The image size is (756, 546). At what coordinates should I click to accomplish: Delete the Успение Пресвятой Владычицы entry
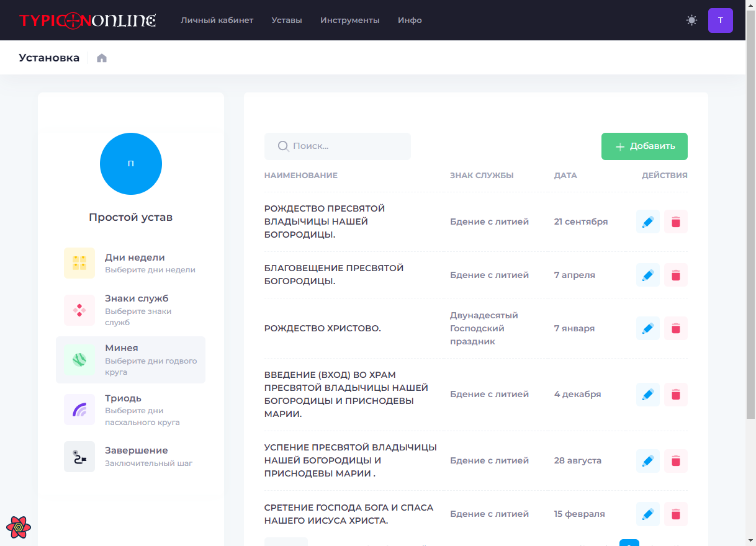click(676, 460)
